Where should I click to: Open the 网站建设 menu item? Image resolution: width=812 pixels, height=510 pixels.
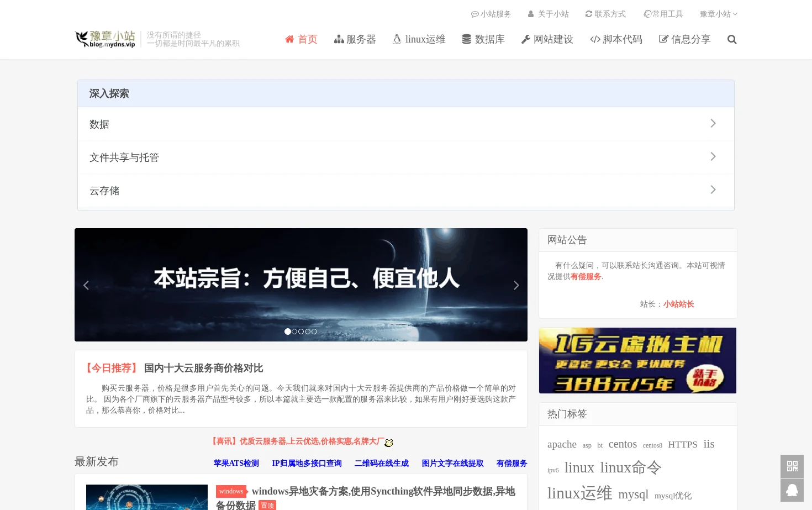[547, 39]
